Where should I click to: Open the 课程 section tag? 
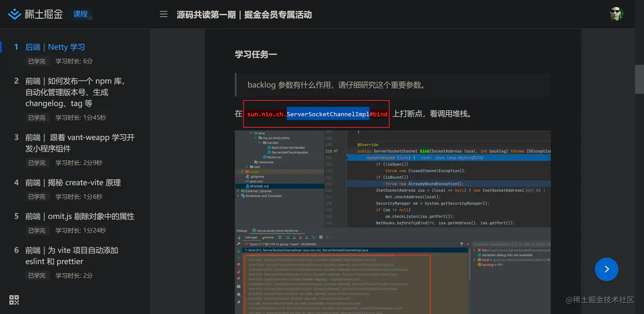pyautogui.click(x=80, y=14)
